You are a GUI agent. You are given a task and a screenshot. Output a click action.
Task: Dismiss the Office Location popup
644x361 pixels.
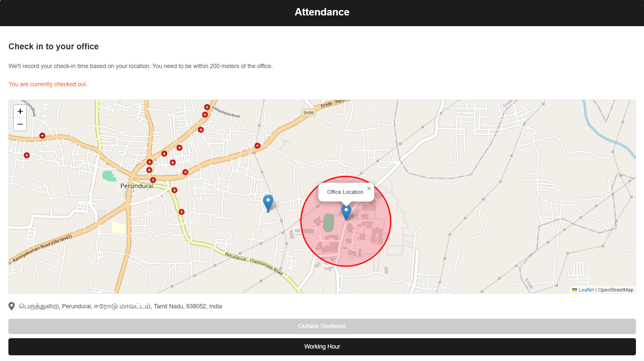click(369, 188)
